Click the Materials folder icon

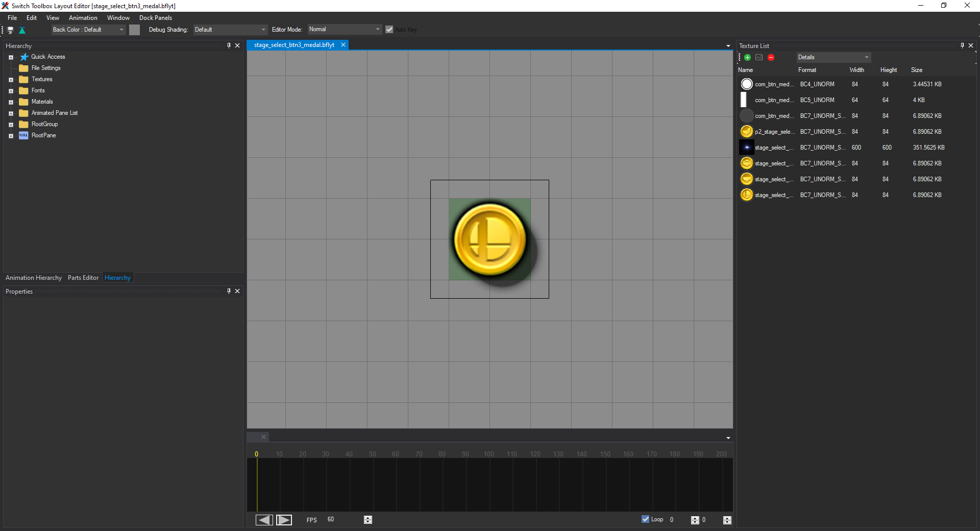(23, 102)
